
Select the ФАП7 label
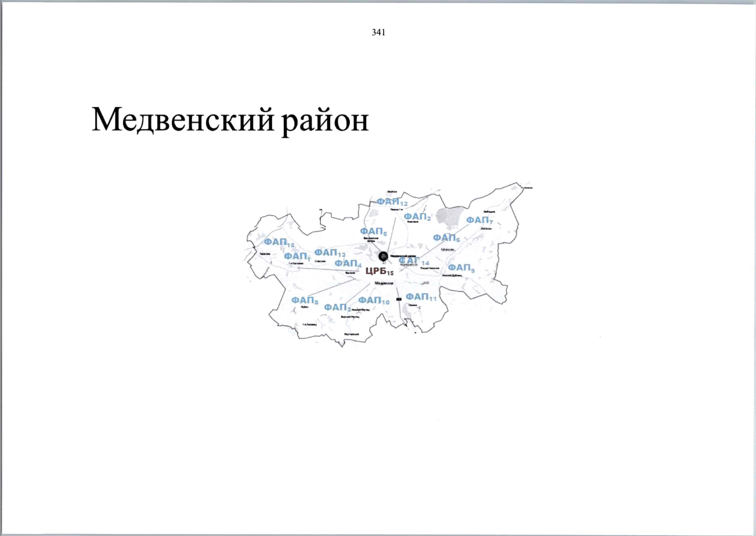pos(479,220)
